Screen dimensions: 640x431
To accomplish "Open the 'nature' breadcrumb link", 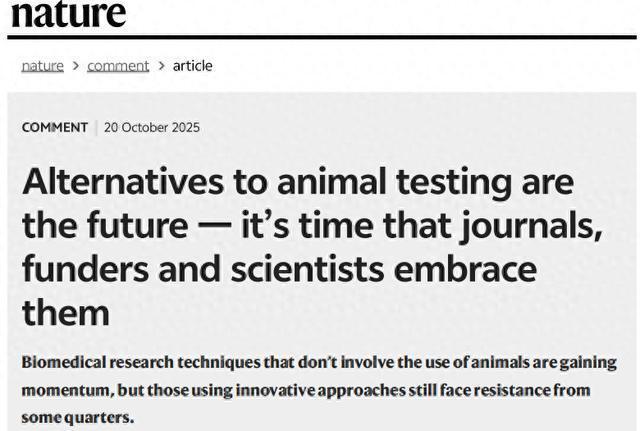I will tap(42, 66).
